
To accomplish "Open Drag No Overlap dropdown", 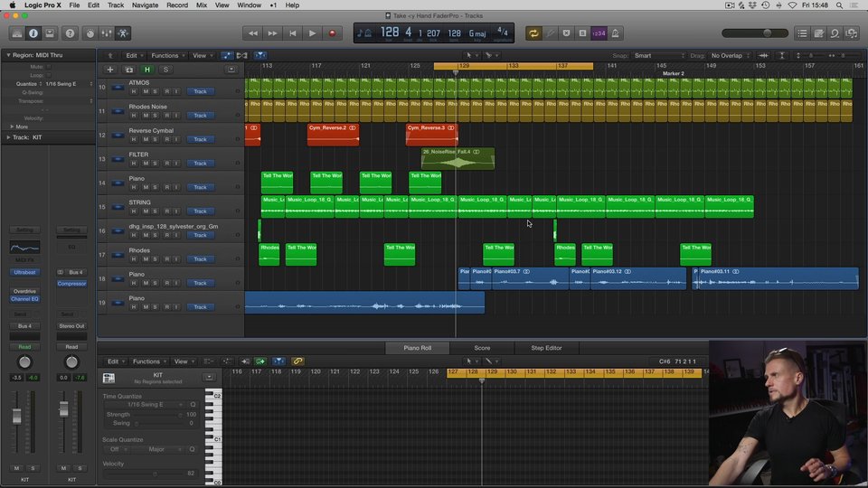I will pos(730,55).
